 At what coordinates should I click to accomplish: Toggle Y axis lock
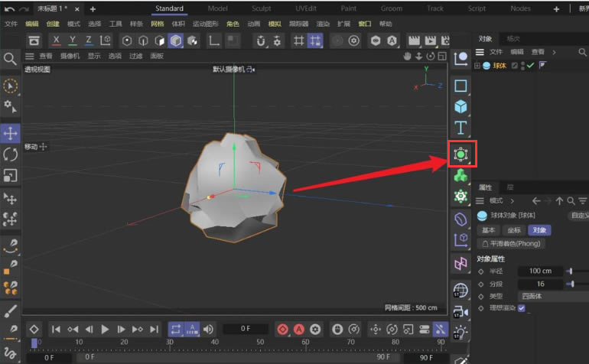[x=73, y=41]
